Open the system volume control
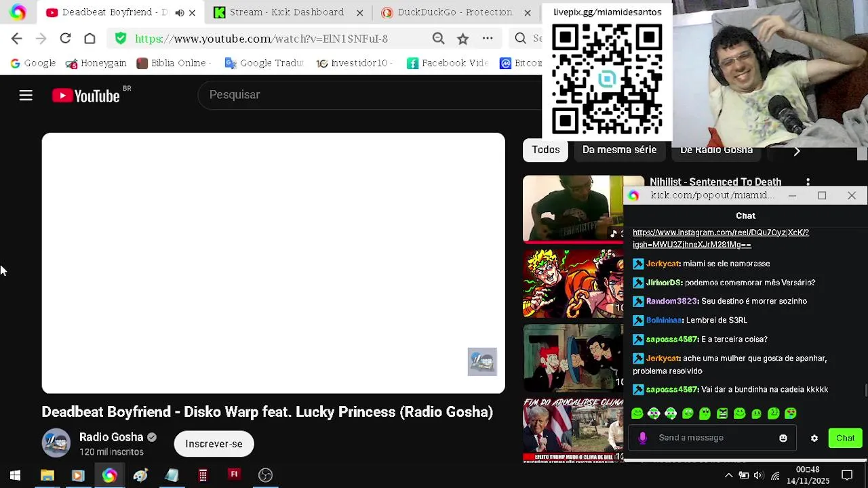 click(x=758, y=475)
